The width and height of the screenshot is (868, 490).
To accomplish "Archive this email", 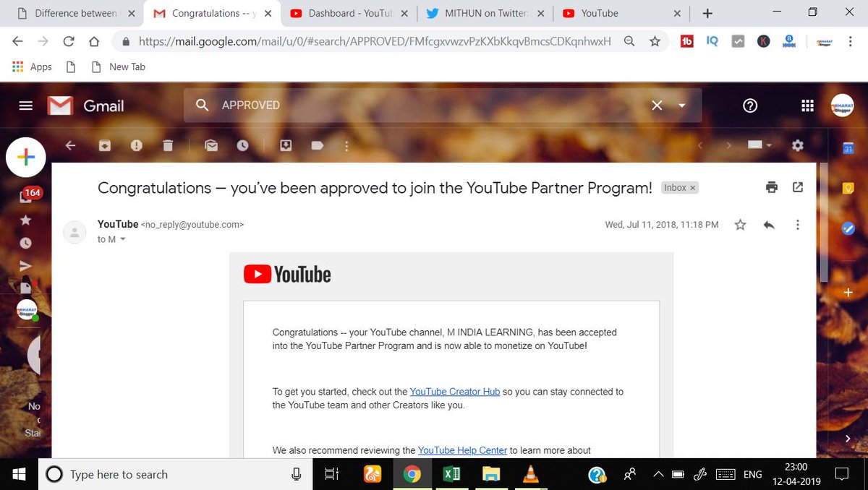I will coord(105,145).
